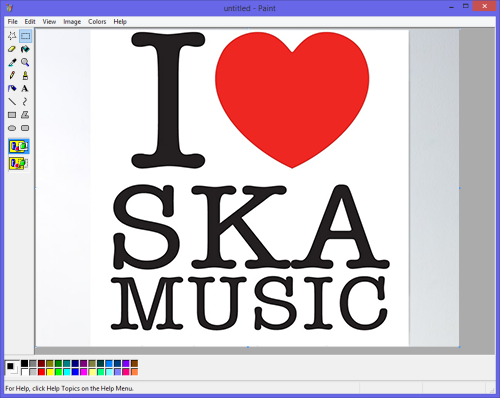
Task: Select the Brush tool
Action: [x=25, y=75]
